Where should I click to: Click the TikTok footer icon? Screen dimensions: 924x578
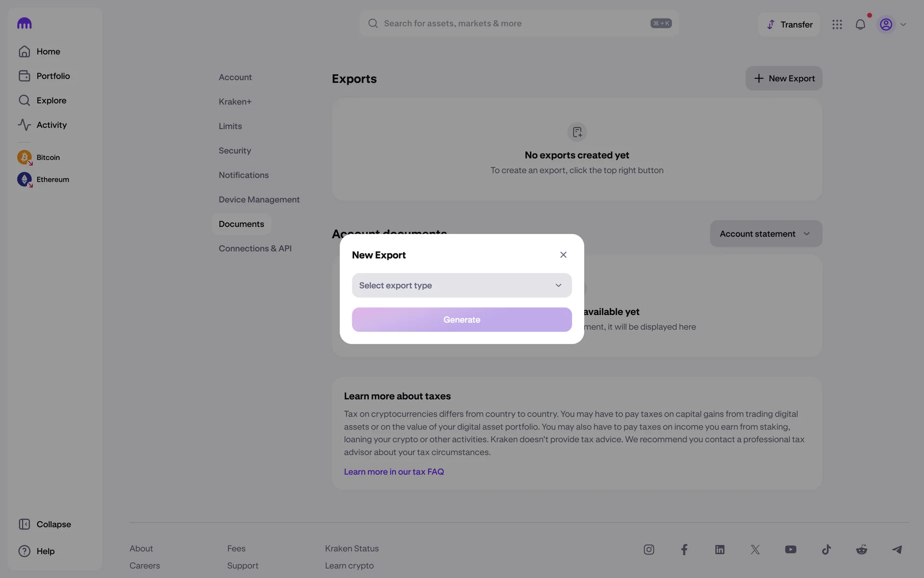[x=826, y=550]
